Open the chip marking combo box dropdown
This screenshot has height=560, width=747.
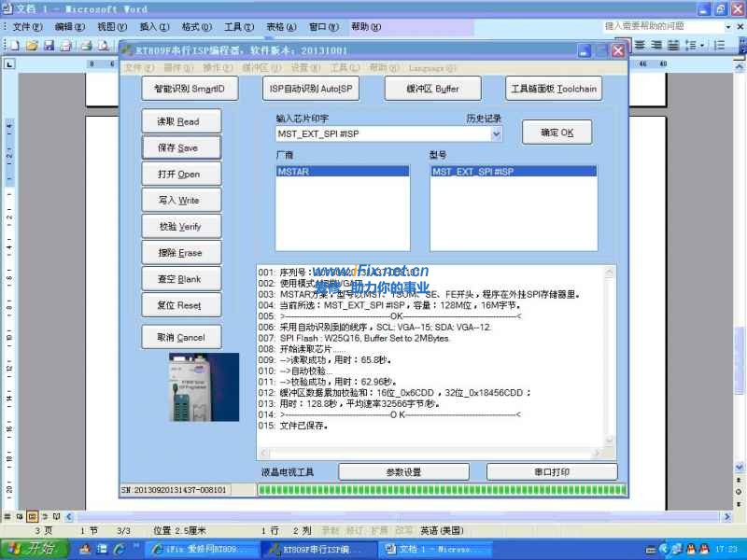click(x=495, y=133)
